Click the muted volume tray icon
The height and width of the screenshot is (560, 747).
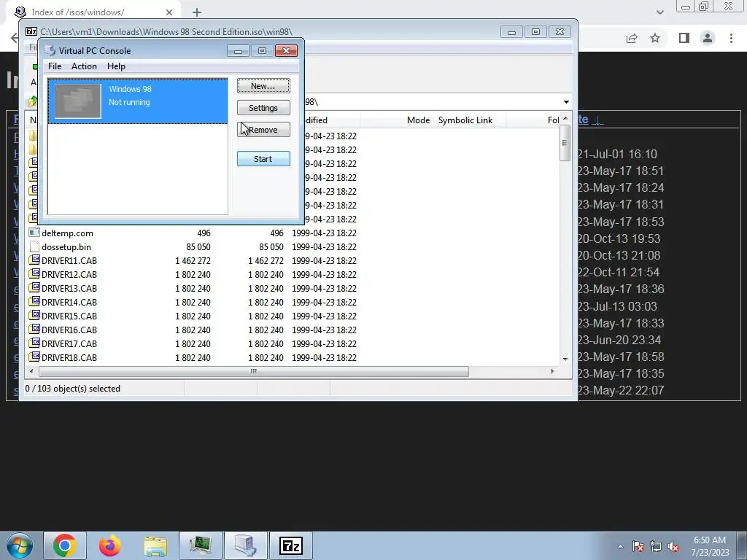673,546
